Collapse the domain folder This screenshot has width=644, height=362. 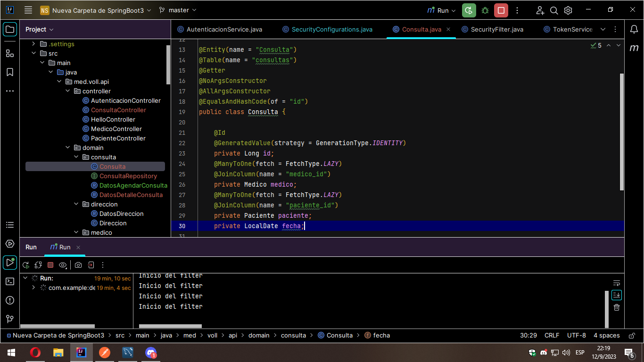point(67,148)
